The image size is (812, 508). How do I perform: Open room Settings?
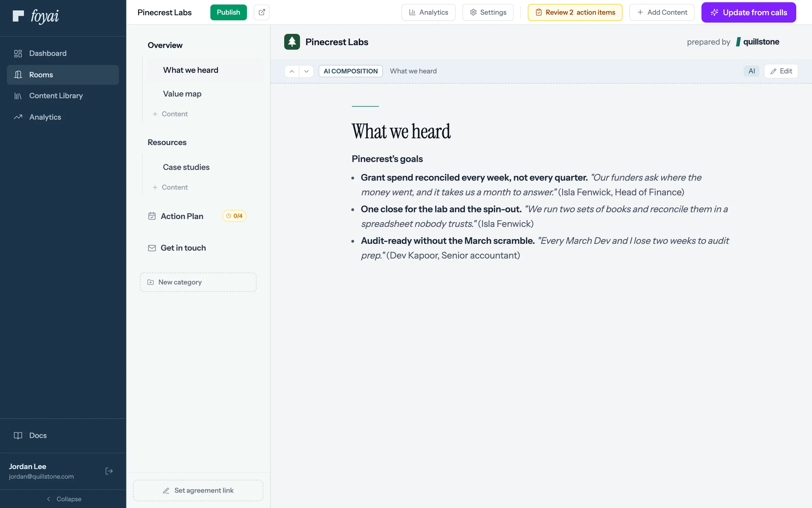488,13
